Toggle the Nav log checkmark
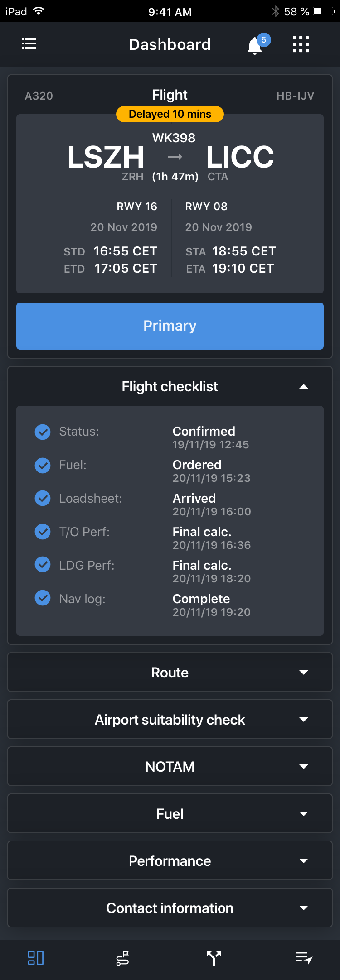Viewport: 340px width, 980px height. point(43,598)
